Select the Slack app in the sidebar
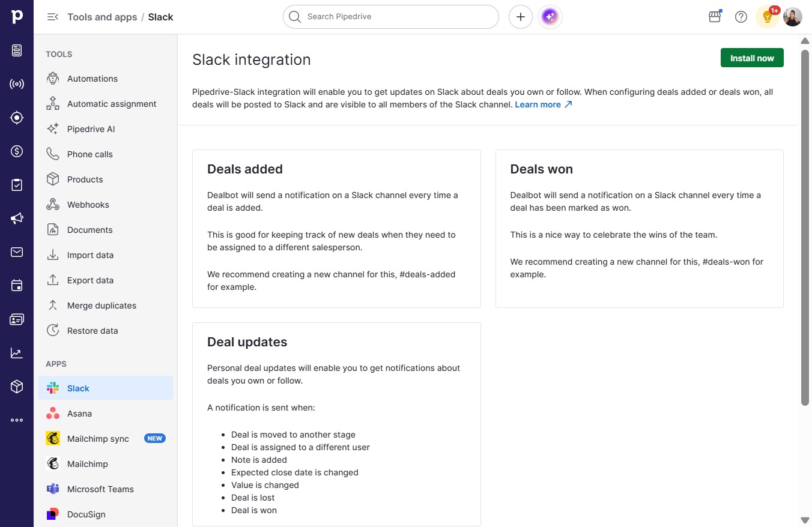Viewport: 812px width, 527px height. pos(106,388)
